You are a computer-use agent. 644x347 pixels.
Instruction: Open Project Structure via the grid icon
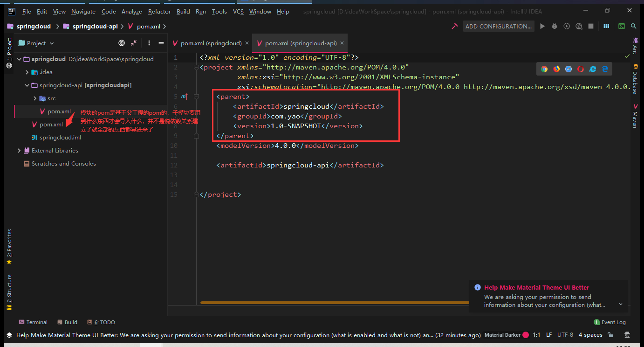(606, 27)
